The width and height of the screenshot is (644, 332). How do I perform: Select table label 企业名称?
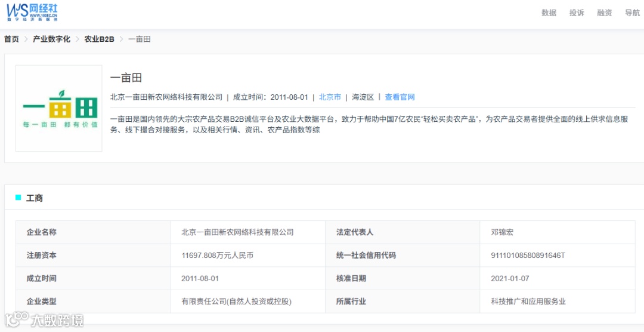point(42,232)
